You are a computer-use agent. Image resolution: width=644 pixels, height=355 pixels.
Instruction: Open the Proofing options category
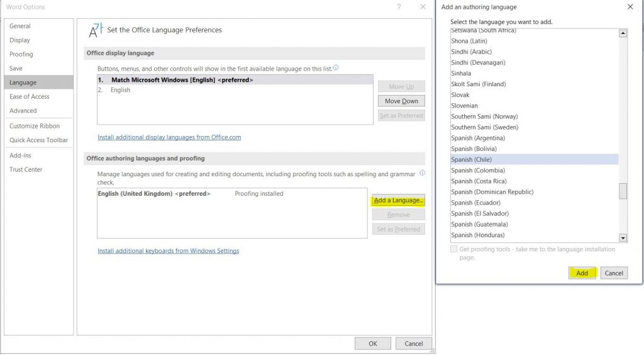21,54
